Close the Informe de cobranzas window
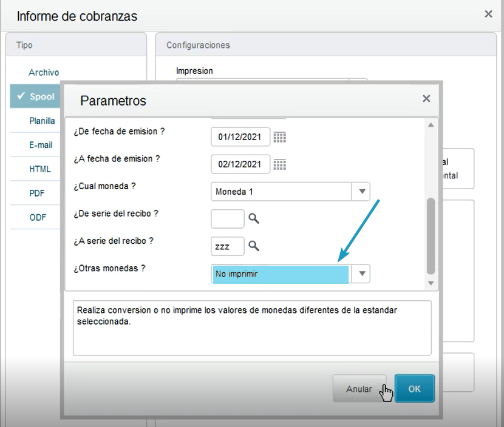Screen dimensions: 504x427 click(x=488, y=14)
